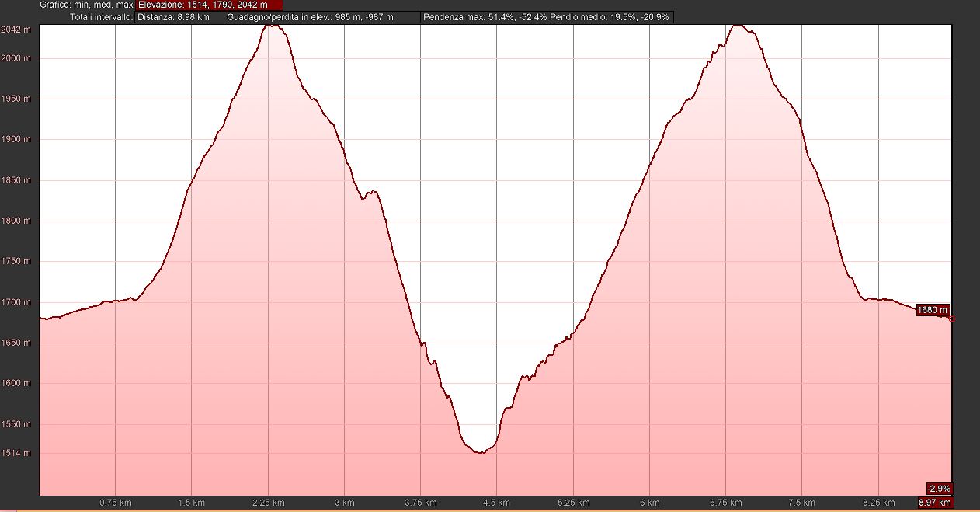Image resolution: width=980 pixels, height=512 pixels.
Task: Click the lowest valley point of the profile
Action: 481,451
